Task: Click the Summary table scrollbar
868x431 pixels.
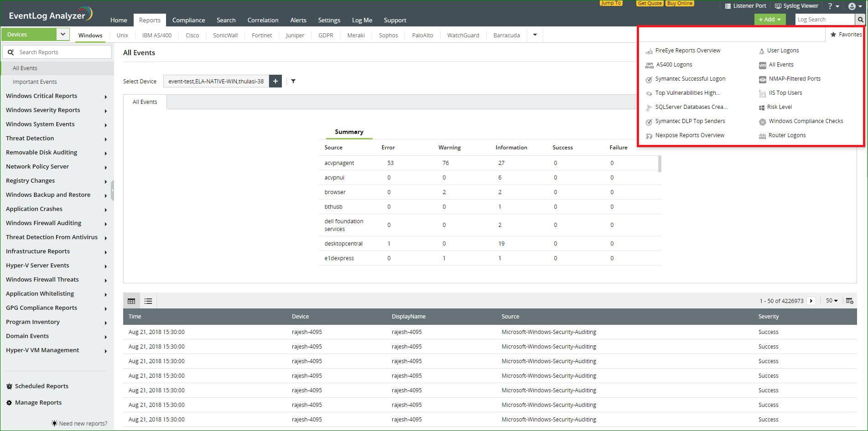Action: coord(660,164)
